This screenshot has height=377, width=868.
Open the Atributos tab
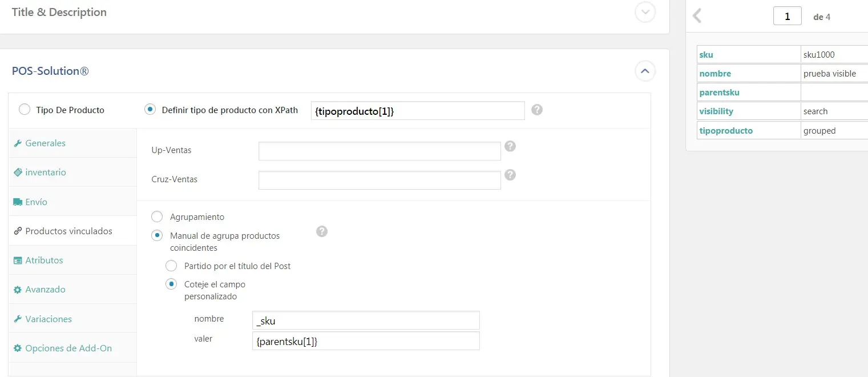click(x=44, y=260)
